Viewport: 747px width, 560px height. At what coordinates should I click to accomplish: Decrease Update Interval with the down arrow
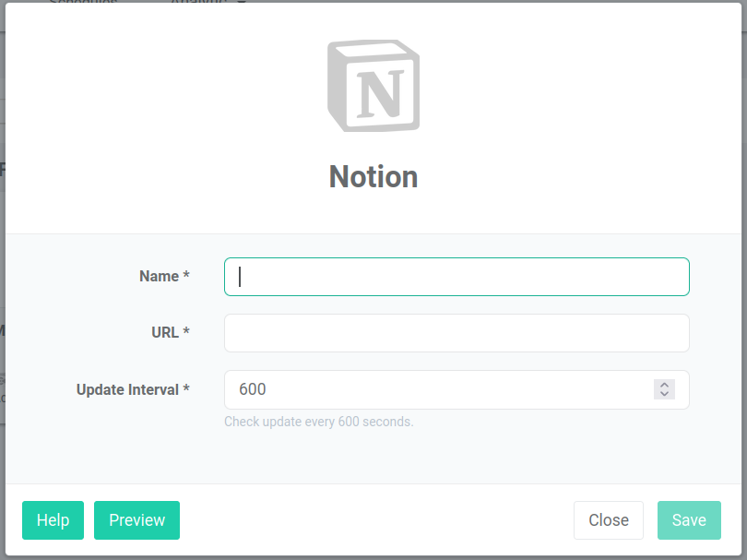[665, 394]
